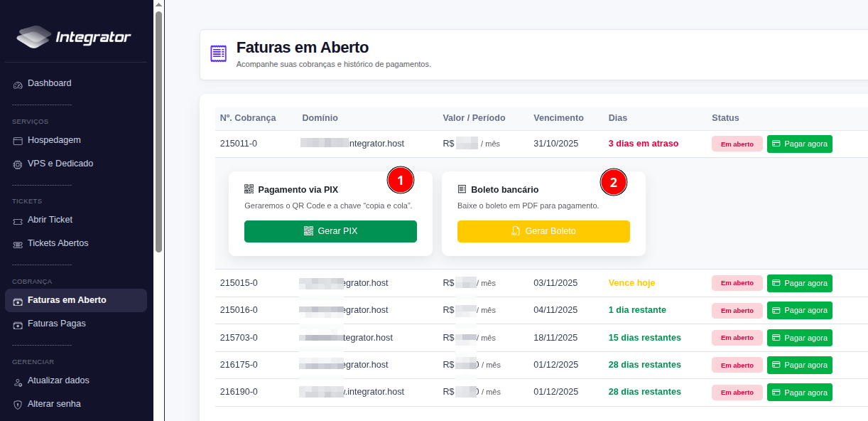Open the Faturas em Aberto menu item
Image resolution: width=868 pixels, height=421 pixels.
67,300
